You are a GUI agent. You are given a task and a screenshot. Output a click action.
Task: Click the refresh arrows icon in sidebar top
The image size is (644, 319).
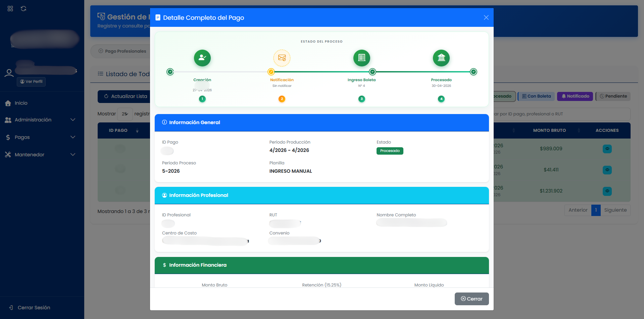[23, 9]
